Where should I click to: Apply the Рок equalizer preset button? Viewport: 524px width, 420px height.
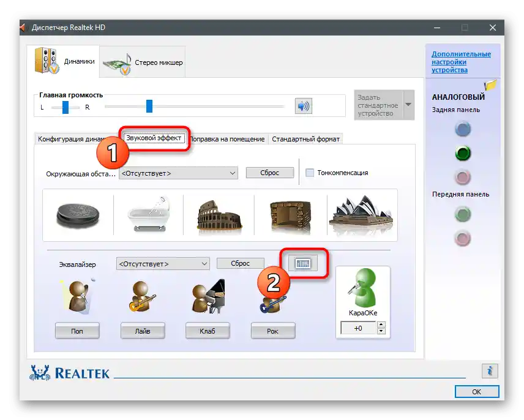tap(273, 331)
